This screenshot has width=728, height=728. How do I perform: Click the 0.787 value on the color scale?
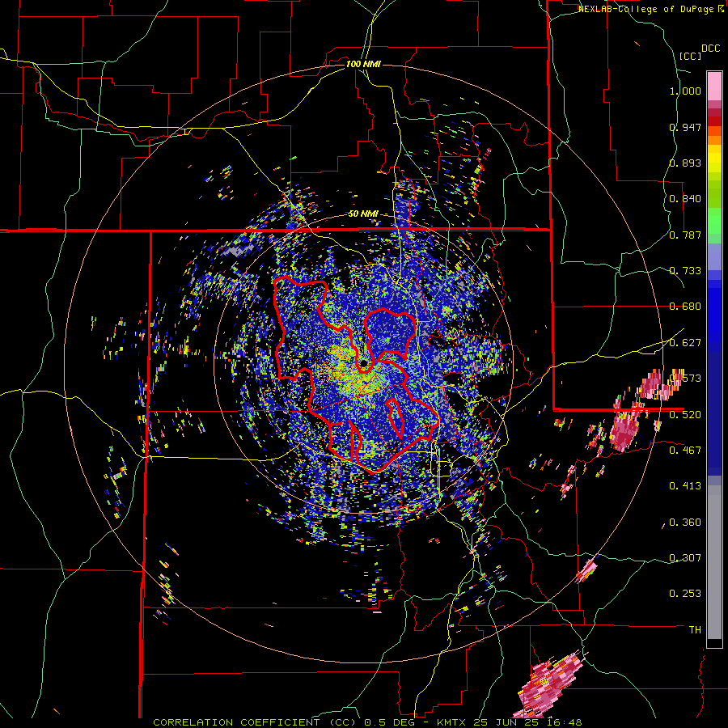tap(685, 235)
